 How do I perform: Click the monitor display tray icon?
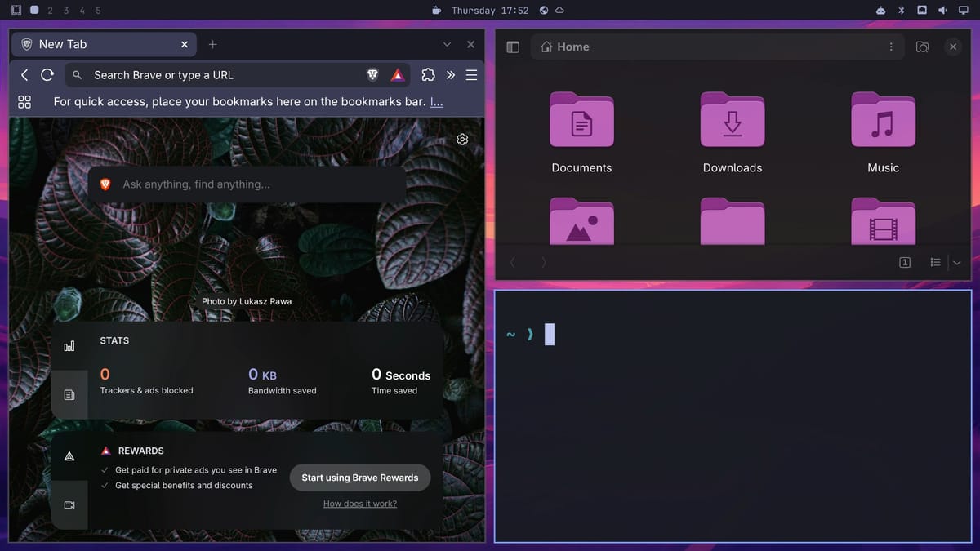pos(963,11)
